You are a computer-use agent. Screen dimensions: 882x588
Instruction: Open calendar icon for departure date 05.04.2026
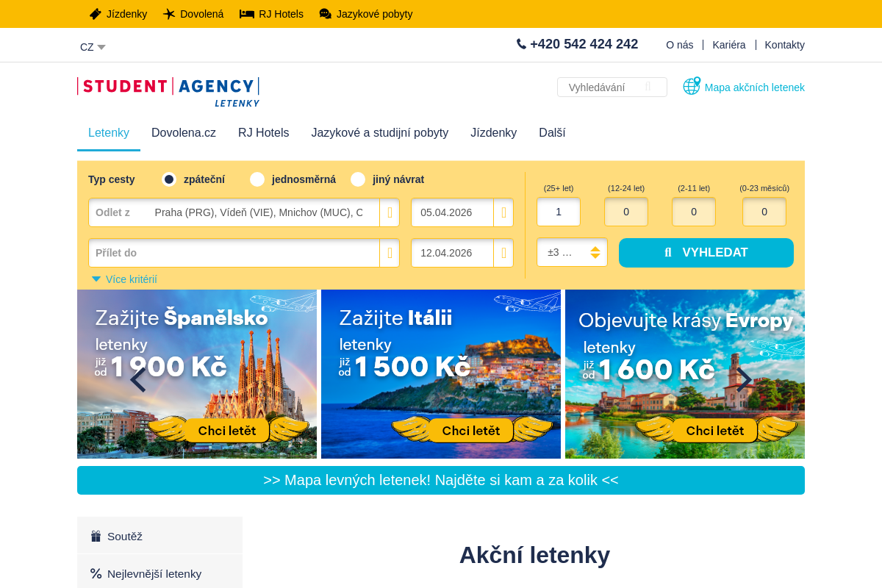[x=503, y=212]
